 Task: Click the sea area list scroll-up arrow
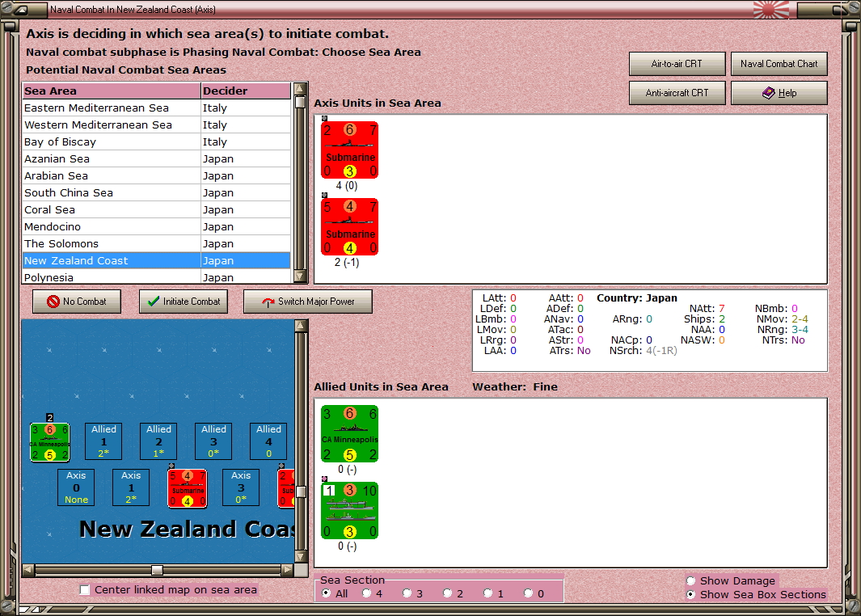pos(300,89)
